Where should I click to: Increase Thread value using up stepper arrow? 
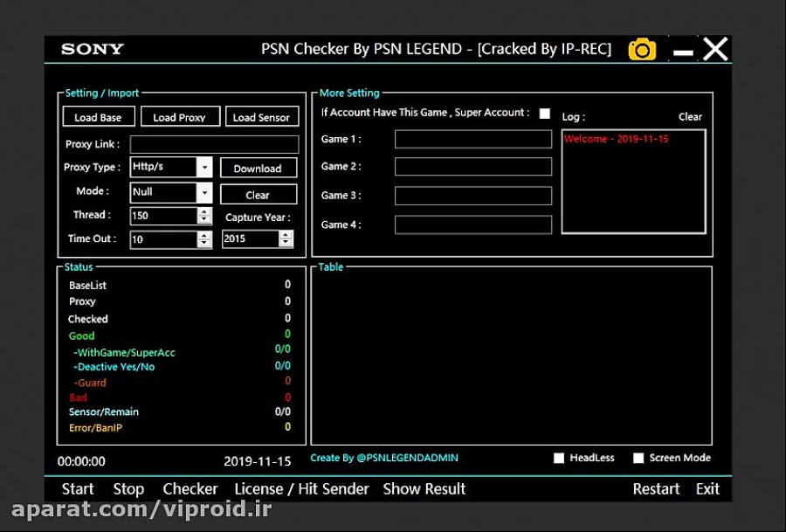(x=203, y=211)
